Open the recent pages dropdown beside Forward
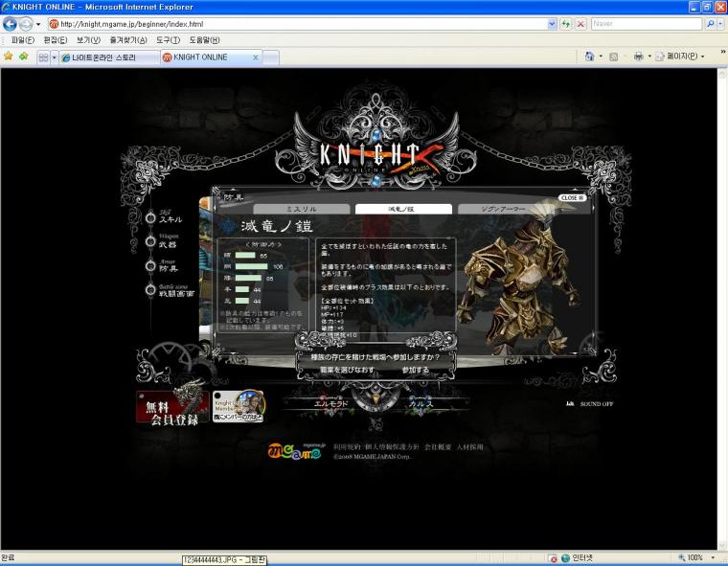728x566 pixels. click(38, 24)
